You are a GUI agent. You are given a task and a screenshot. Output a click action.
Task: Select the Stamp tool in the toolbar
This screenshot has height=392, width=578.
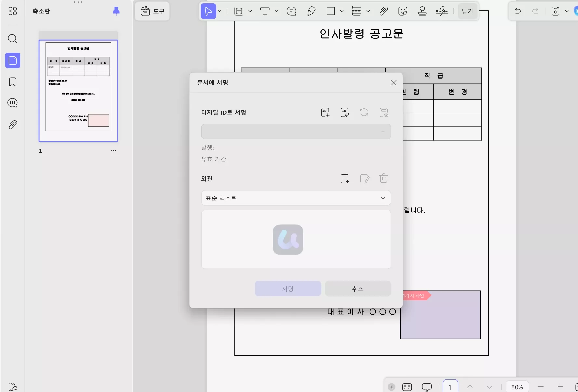(422, 11)
